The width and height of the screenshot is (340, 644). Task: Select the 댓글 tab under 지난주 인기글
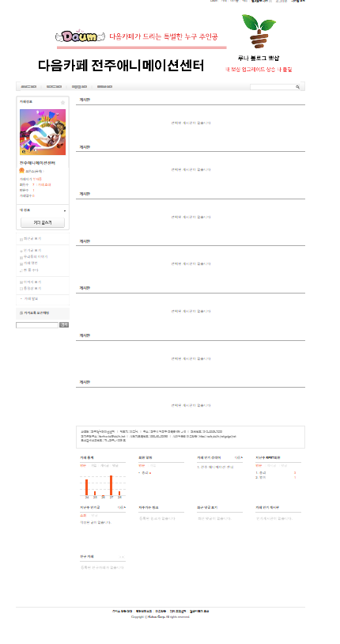coord(94,516)
